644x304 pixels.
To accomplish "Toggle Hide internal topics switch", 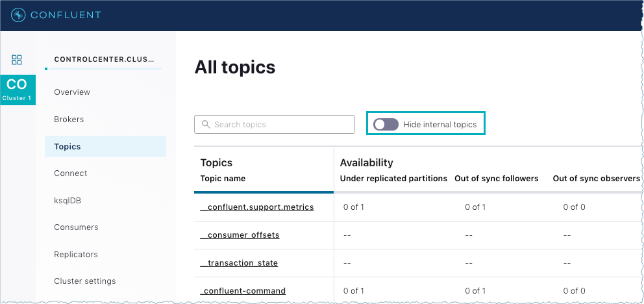I will coord(386,124).
